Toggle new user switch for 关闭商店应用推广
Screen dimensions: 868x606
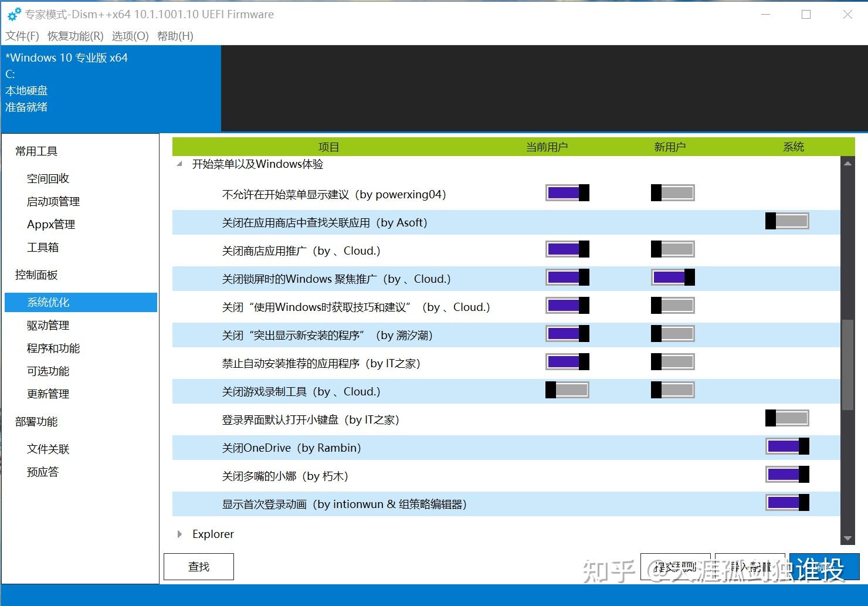(x=673, y=249)
